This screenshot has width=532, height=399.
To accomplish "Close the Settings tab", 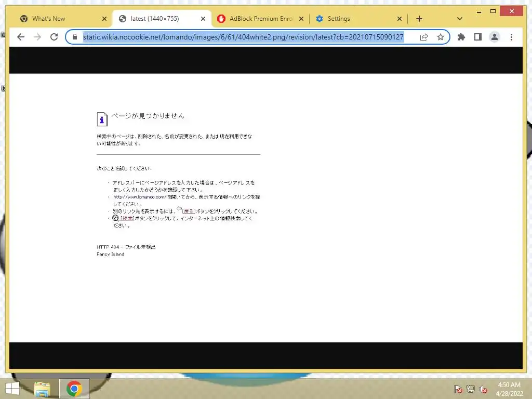I will [x=400, y=19].
